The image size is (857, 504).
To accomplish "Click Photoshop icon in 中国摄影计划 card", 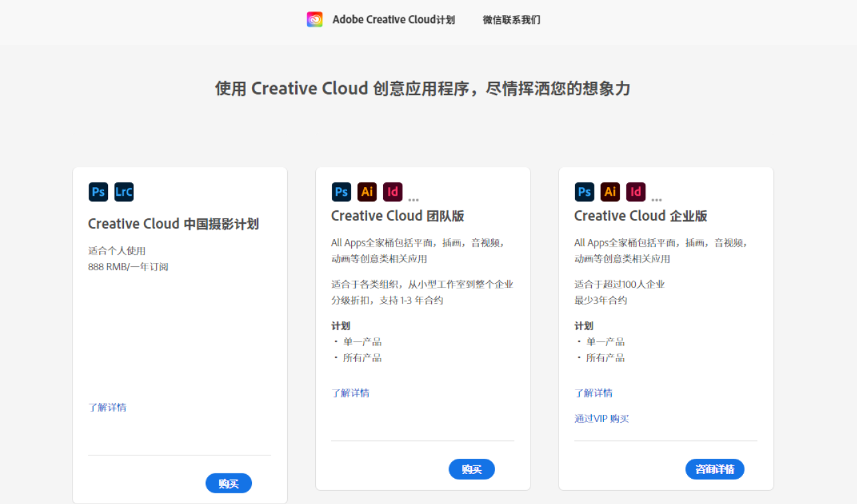I will coord(98,192).
